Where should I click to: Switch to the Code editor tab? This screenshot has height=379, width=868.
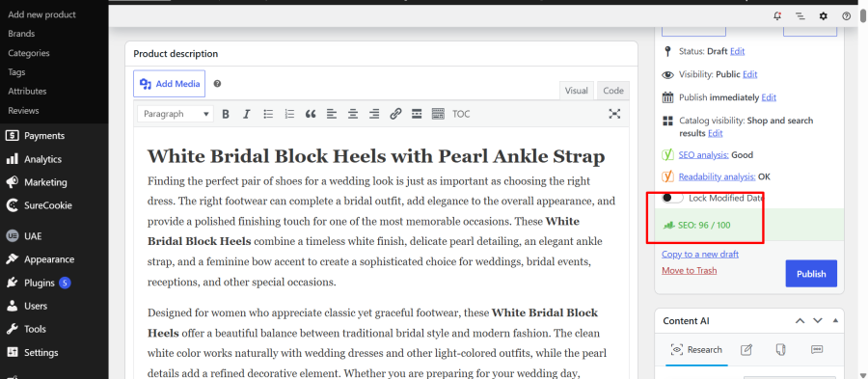tap(613, 91)
